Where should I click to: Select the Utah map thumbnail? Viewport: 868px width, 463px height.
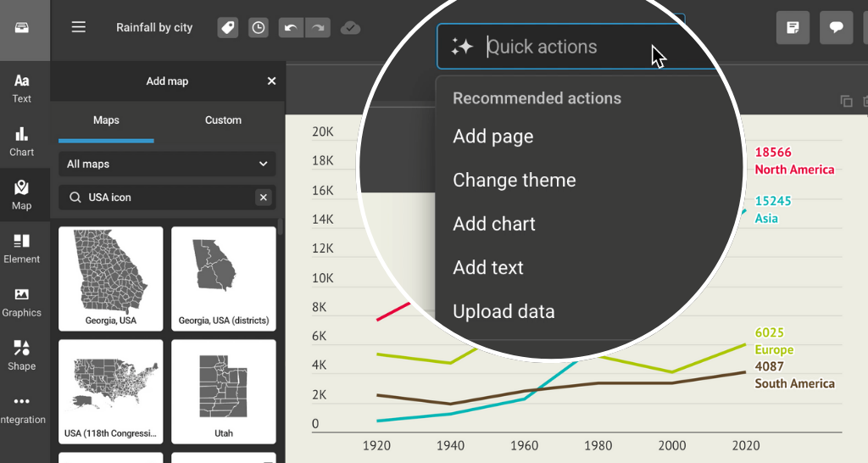(x=224, y=392)
